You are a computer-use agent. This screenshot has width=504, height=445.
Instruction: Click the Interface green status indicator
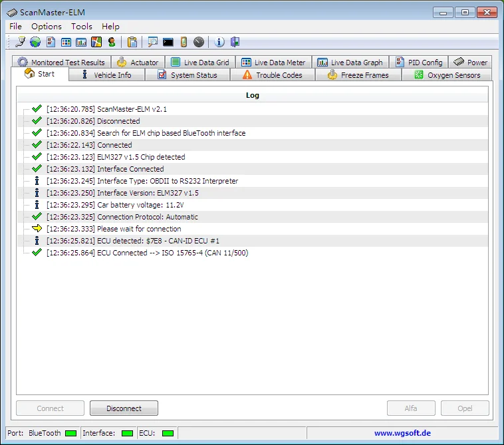tap(127, 433)
